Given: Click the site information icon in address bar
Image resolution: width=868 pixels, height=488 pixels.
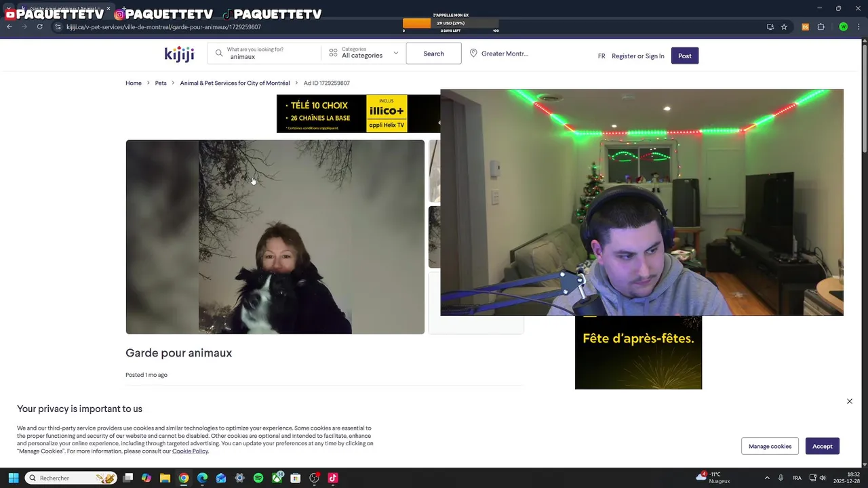Looking at the screenshot, I should 58,26.
